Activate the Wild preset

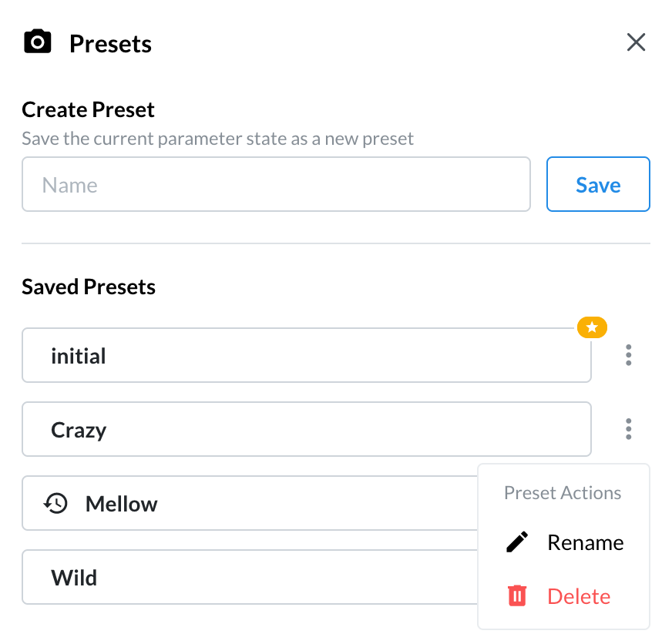(247, 578)
